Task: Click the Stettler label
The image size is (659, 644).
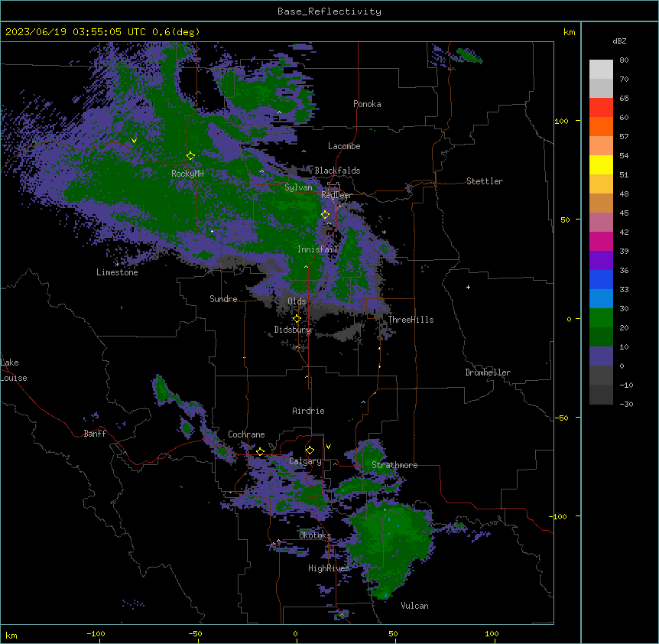Action: [x=485, y=181]
